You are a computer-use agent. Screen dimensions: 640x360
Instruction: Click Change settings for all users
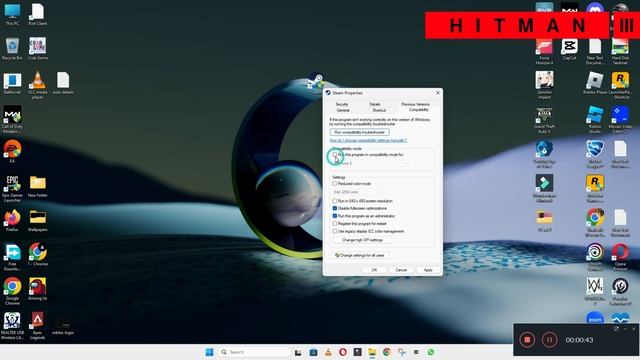[x=360, y=255]
